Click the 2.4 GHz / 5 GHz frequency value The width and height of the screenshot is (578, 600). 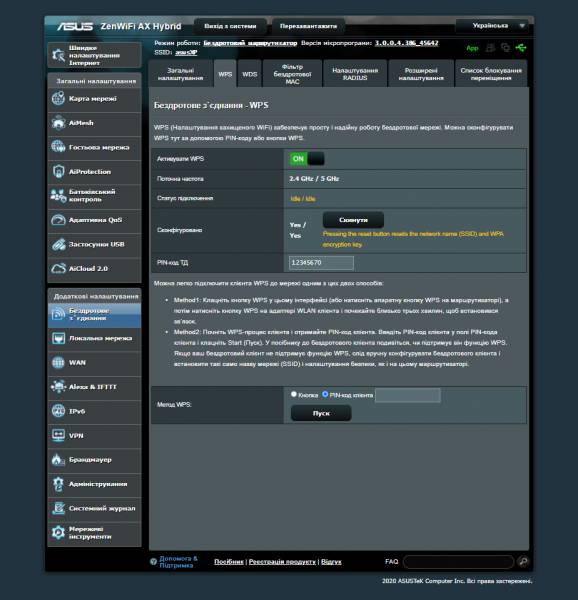(314, 179)
